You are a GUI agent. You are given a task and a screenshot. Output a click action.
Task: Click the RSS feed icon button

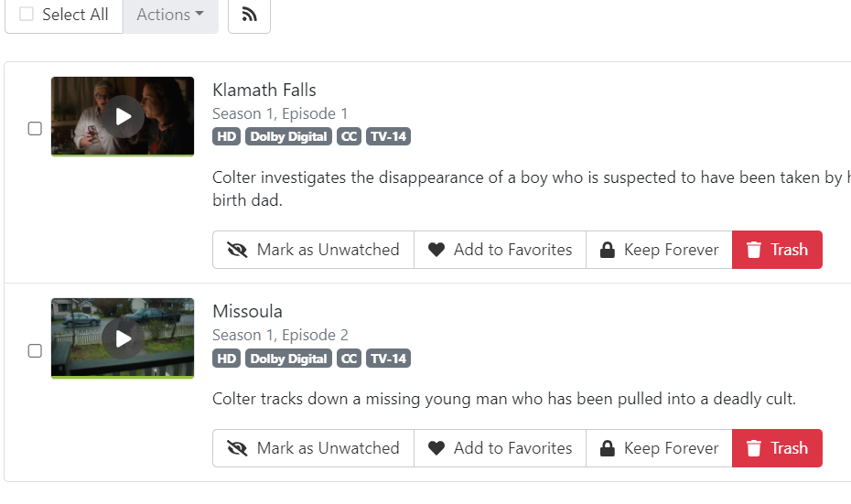click(x=249, y=15)
